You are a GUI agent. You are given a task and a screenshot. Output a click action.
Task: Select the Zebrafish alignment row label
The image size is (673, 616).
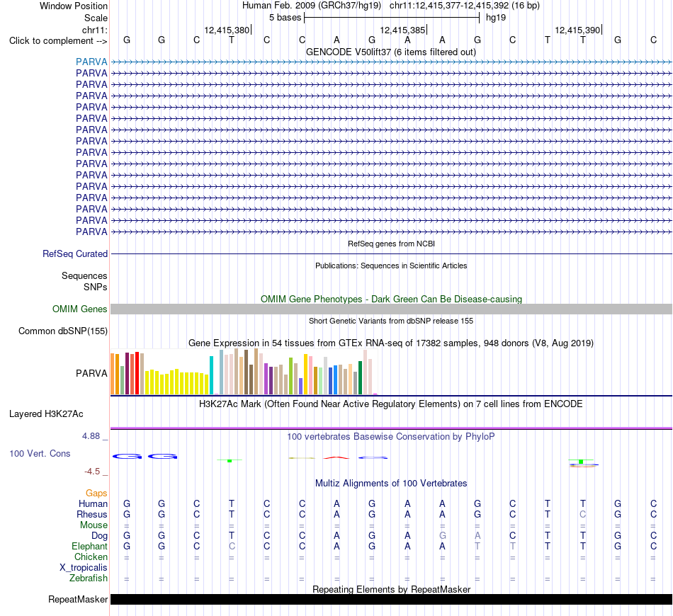(x=89, y=578)
